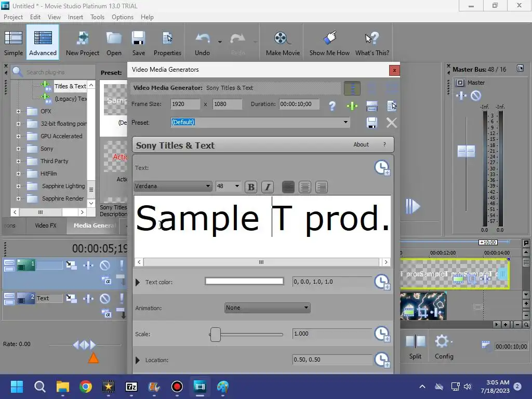Toggle solo on the Text track
This screenshot has width=532, height=399.
121,299
